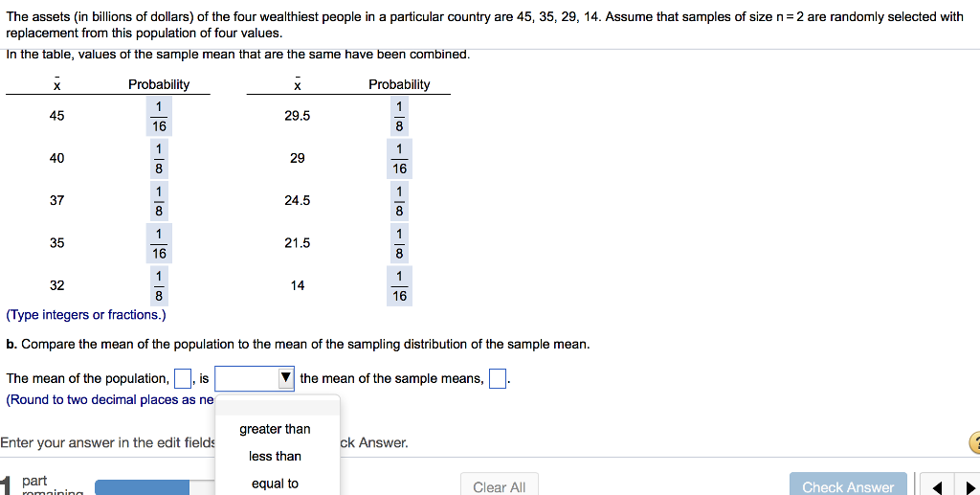This screenshot has height=495, width=980.
Task: Select 'less than' from the dropdown list
Action: point(275,457)
